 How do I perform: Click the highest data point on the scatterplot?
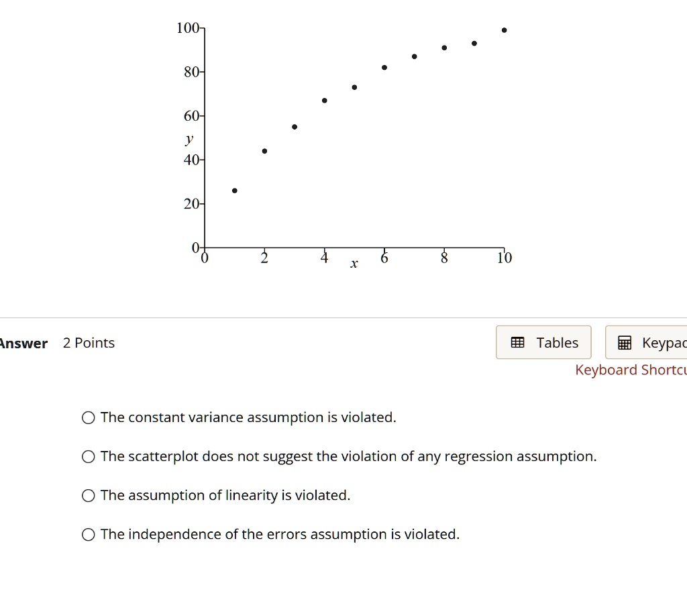[x=504, y=30]
